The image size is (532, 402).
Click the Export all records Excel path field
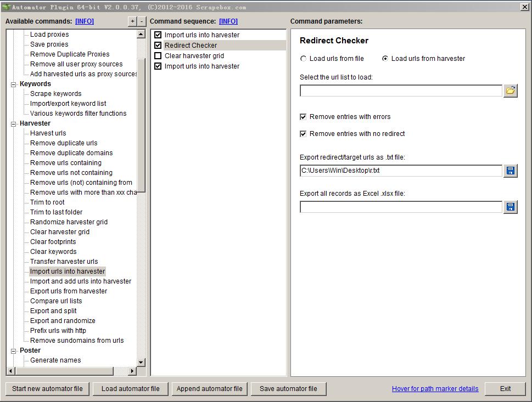(401, 207)
